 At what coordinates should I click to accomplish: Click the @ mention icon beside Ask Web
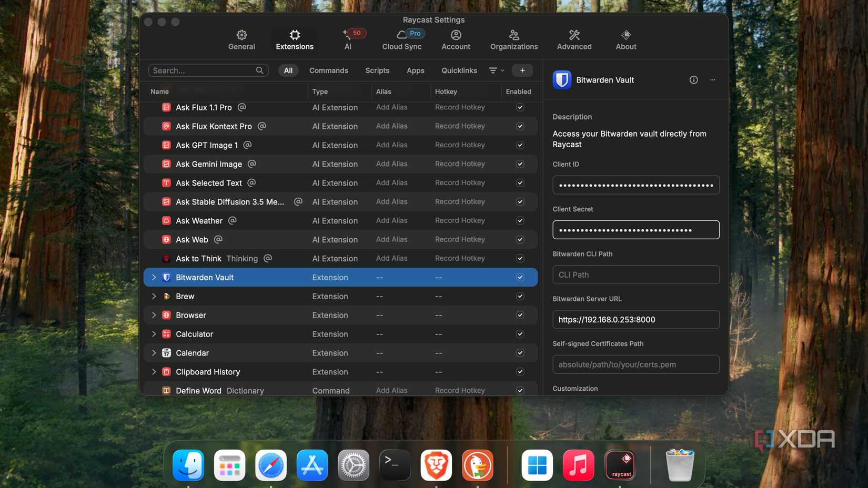pyautogui.click(x=218, y=239)
